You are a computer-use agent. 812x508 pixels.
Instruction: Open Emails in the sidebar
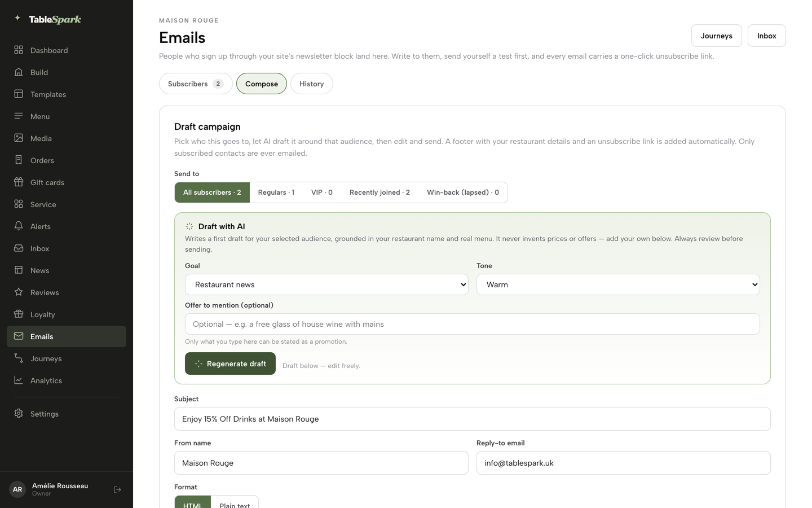point(67,336)
